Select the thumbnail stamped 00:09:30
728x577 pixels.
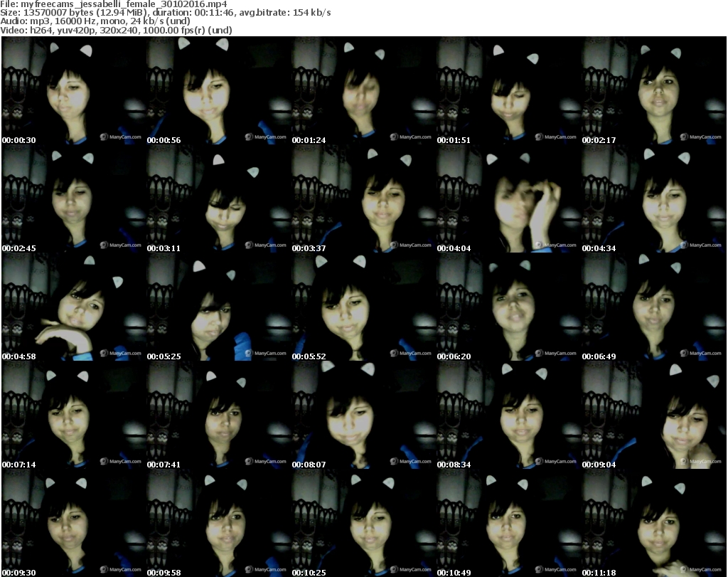tap(74, 523)
